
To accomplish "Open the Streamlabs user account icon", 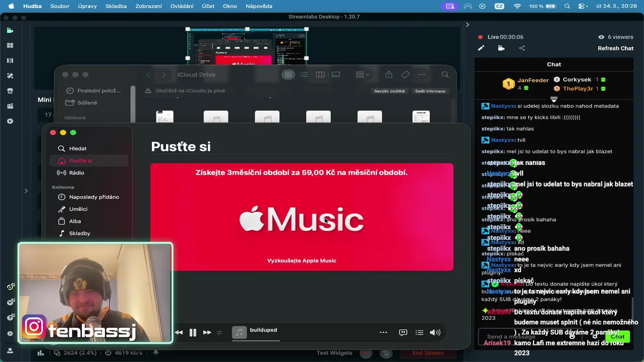I will tap(10, 350).
